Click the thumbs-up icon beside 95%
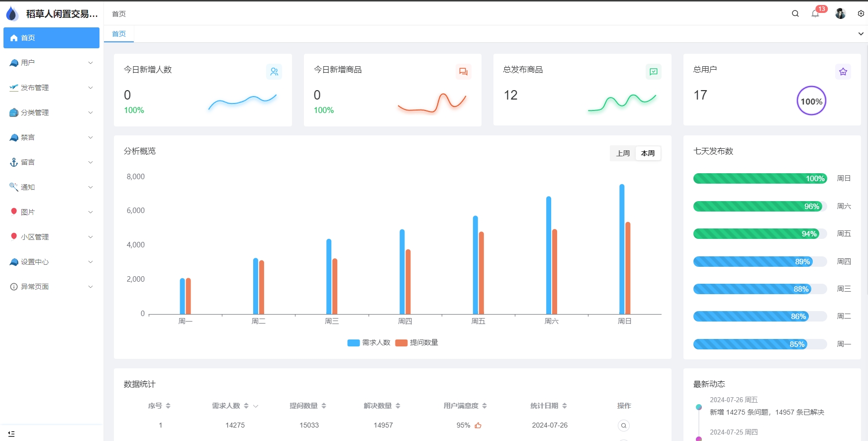 point(478,425)
